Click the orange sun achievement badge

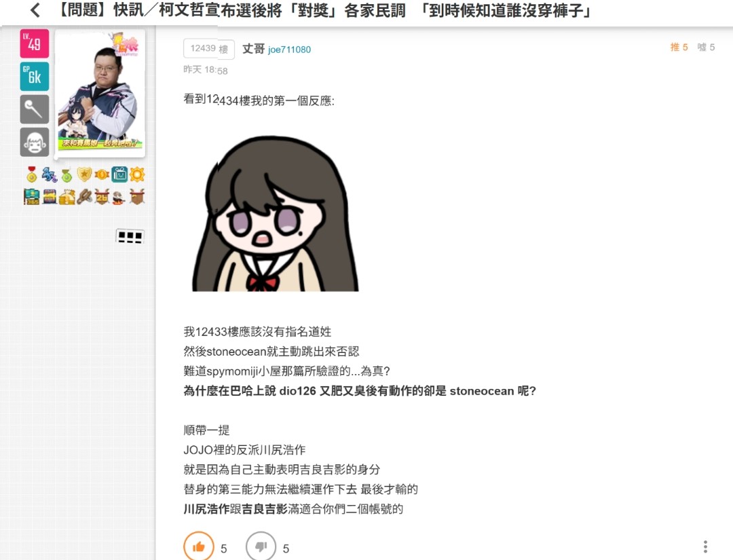137,174
